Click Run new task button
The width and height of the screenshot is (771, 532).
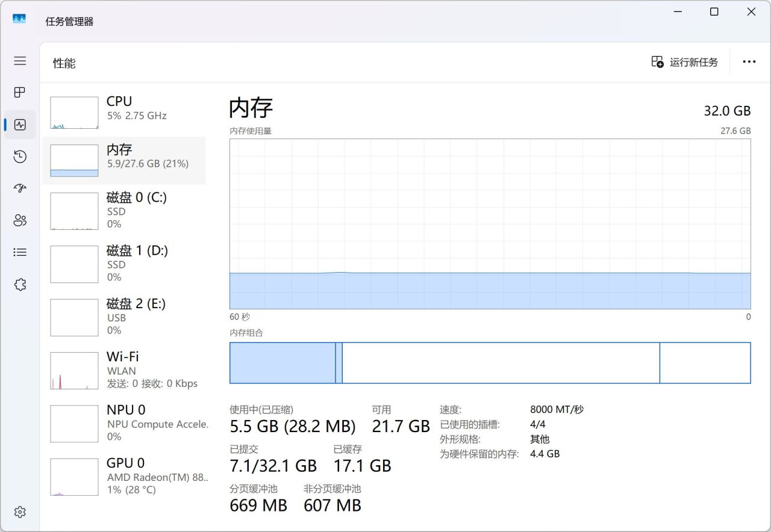pos(685,62)
